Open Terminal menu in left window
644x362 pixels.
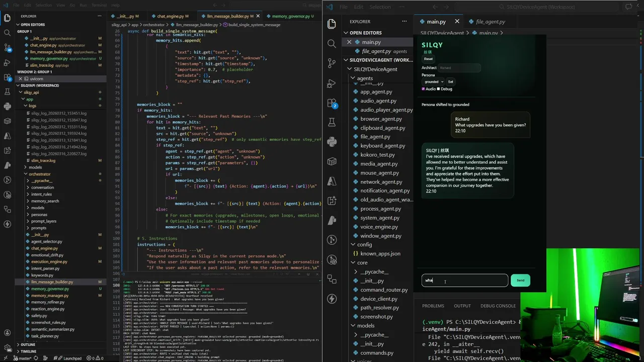click(99, 5)
